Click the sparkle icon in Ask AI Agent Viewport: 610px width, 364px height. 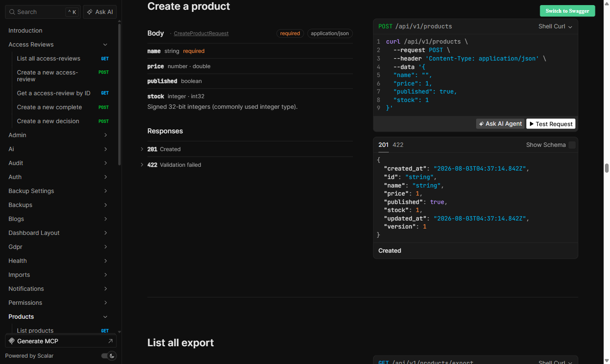[481, 124]
